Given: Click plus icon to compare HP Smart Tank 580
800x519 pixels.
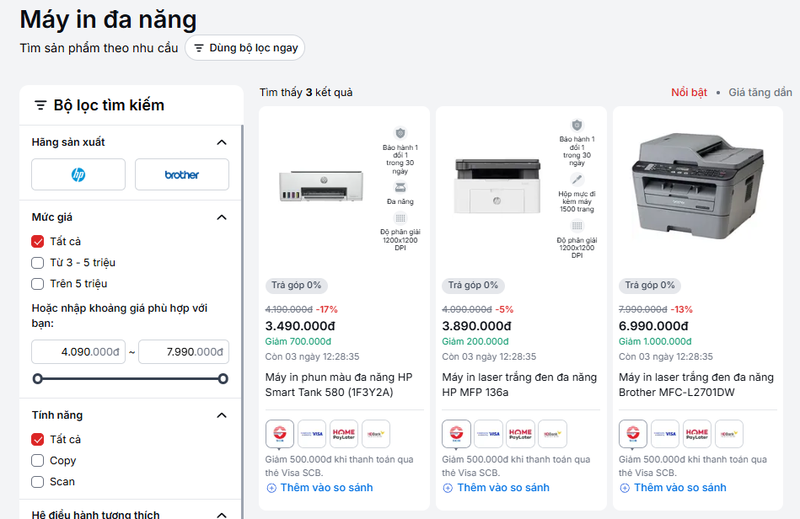Looking at the screenshot, I should click(271, 488).
